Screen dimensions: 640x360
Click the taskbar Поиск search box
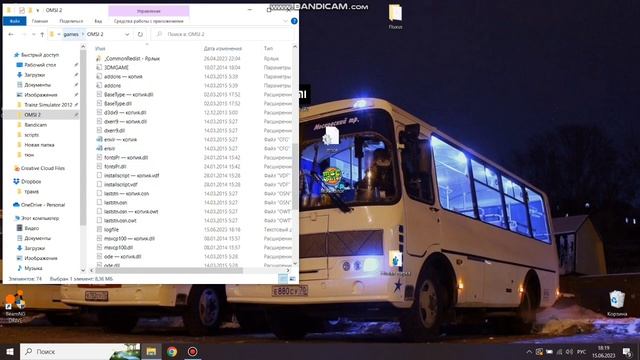pos(80,351)
